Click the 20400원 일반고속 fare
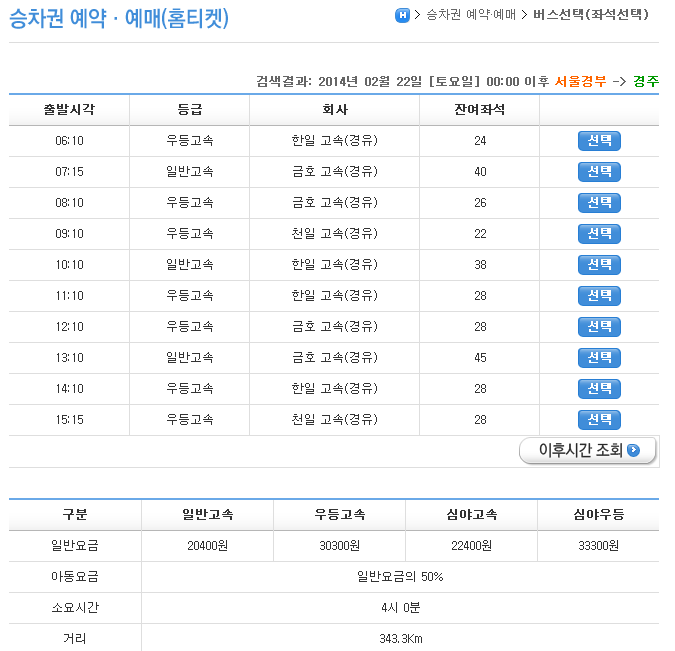Viewport: 675px width, 651px height. tap(207, 546)
